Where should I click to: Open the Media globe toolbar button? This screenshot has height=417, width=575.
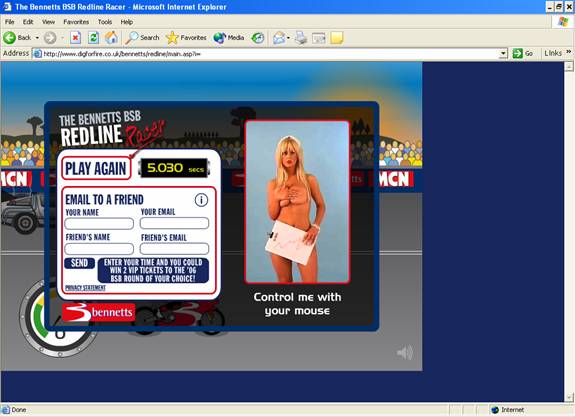(x=229, y=37)
